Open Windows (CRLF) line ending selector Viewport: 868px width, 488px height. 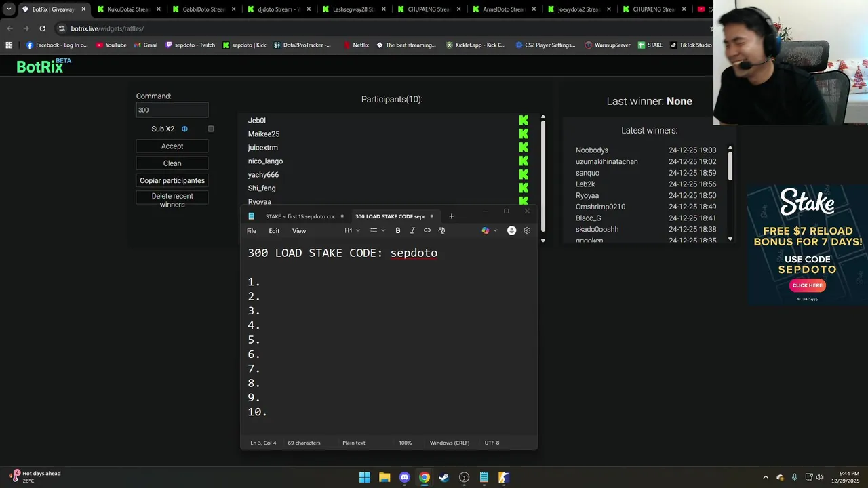pyautogui.click(x=449, y=443)
